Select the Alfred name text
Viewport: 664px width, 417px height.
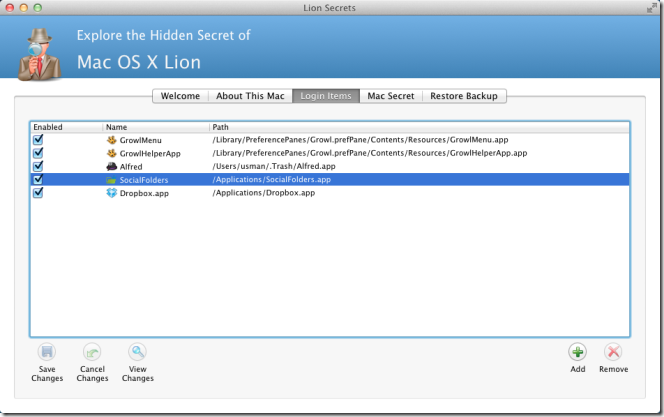(131, 167)
